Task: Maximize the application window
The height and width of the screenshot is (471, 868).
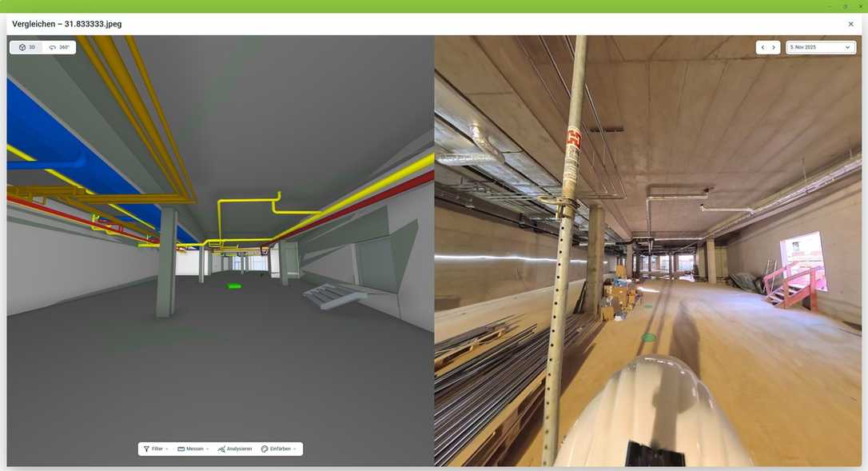Action: pyautogui.click(x=845, y=6)
